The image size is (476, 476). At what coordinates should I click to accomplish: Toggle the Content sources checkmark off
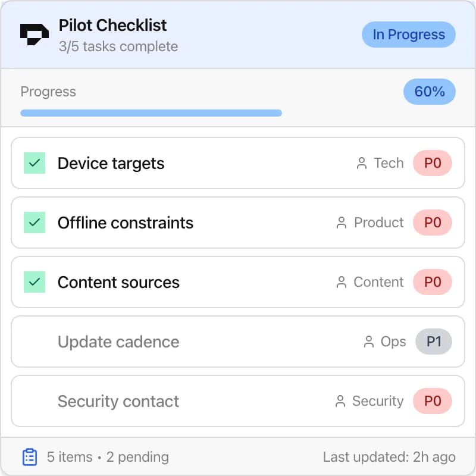(x=34, y=282)
